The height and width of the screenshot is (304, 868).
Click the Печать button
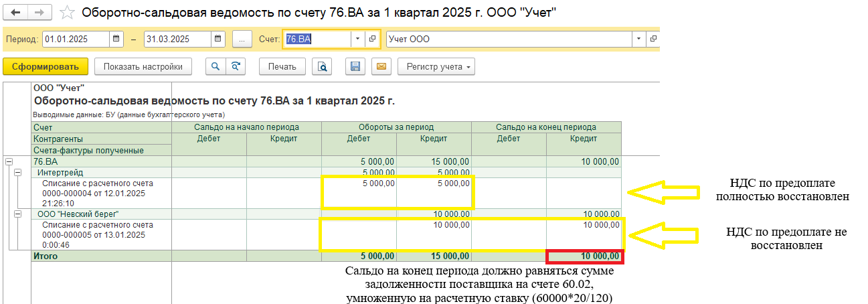click(282, 66)
